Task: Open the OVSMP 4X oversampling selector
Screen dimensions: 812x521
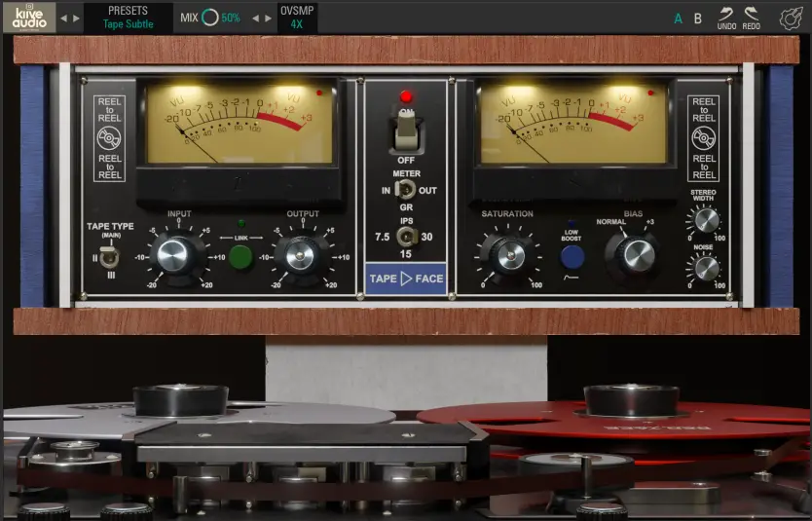Action: click(297, 19)
